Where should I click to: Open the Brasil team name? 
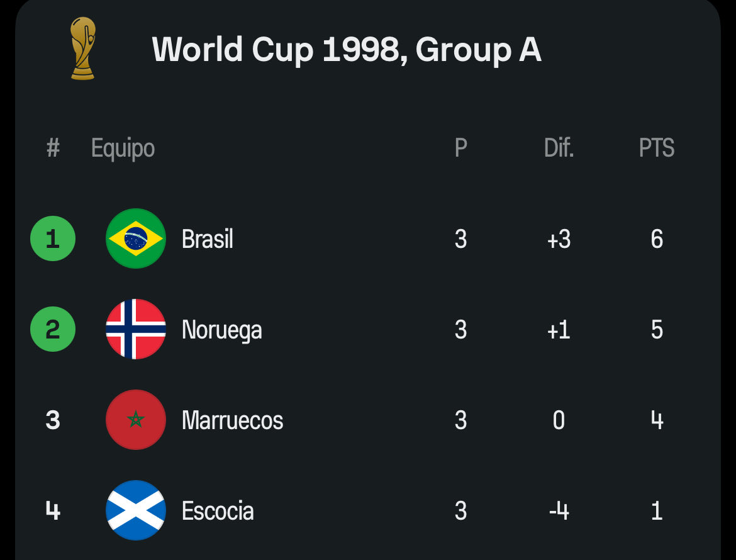[208, 239]
